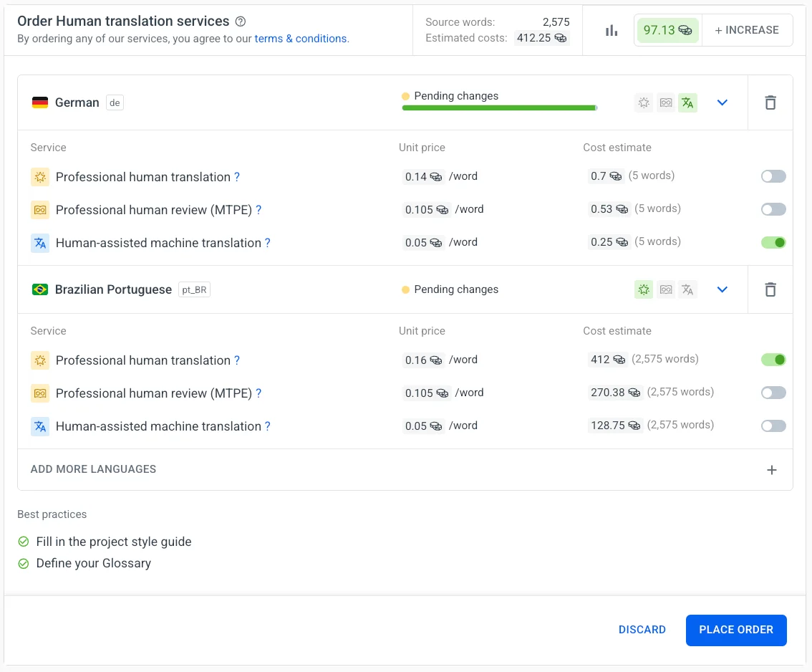Viewport: 812px width, 672px height.
Task: Click the German 0.25 cost estimate value
Action: [x=609, y=242]
